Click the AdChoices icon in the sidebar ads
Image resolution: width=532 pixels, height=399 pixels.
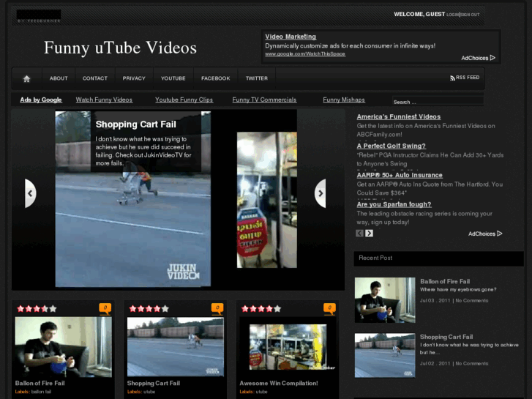499,234
